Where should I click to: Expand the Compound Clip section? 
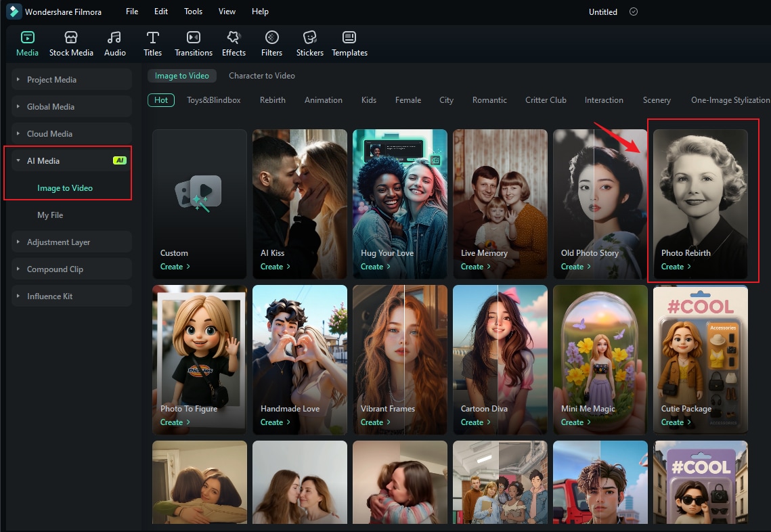(18, 269)
